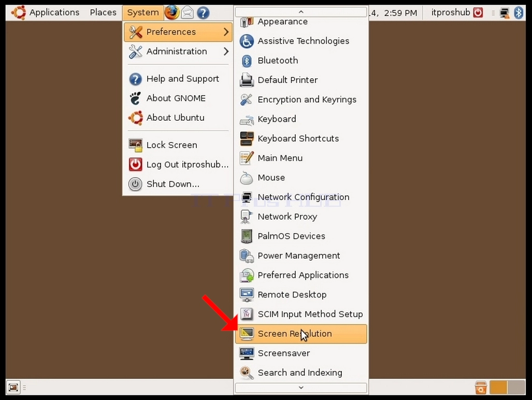The width and height of the screenshot is (532, 400).
Task: Click the PalmOS Devices icon
Action: click(247, 236)
